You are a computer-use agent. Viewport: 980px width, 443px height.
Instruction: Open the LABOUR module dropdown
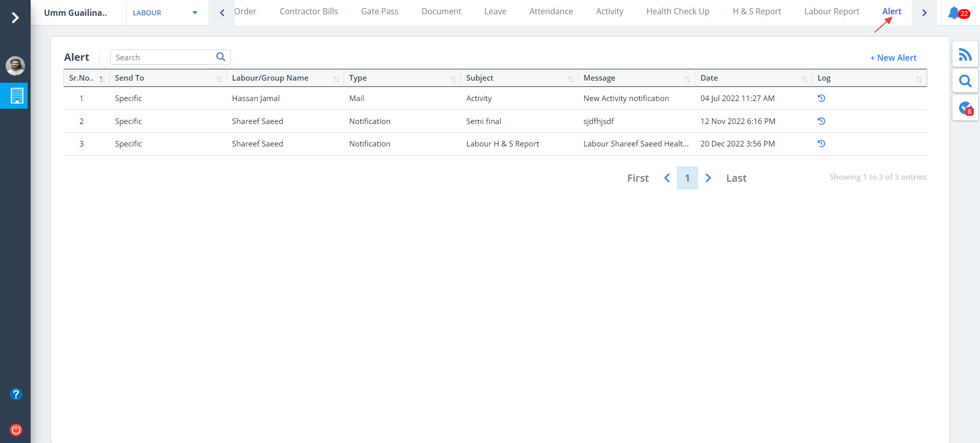pyautogui.click(x=165, y=13)
